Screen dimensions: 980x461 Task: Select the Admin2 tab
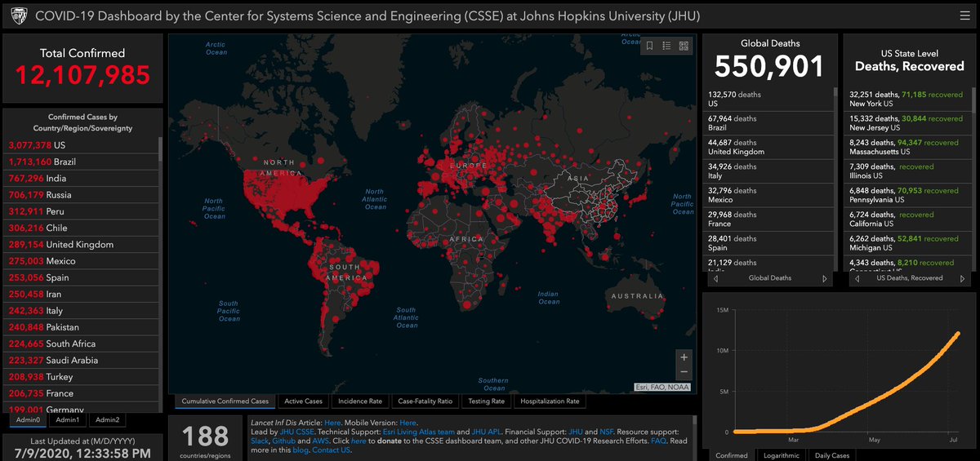coord(108,420)
